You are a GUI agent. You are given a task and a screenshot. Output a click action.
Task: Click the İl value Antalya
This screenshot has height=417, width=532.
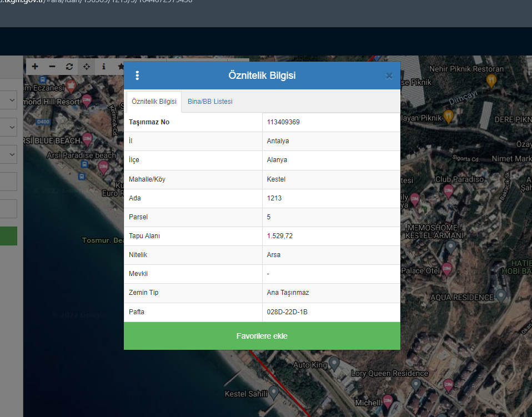[x=278, y=141]
